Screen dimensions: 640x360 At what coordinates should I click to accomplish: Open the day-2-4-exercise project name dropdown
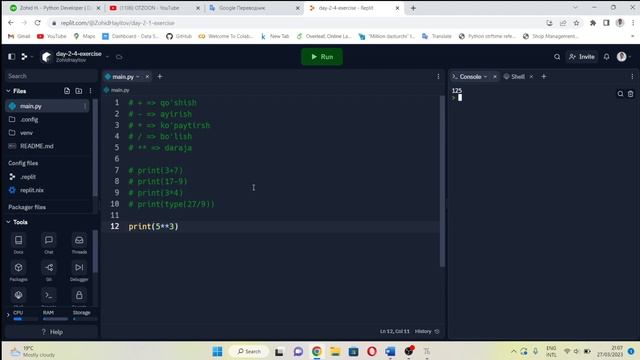107,57
